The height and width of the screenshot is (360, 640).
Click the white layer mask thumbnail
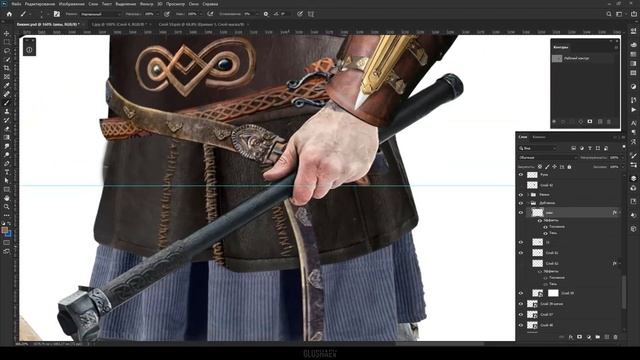pyautogui.click(x=553, y=293)
